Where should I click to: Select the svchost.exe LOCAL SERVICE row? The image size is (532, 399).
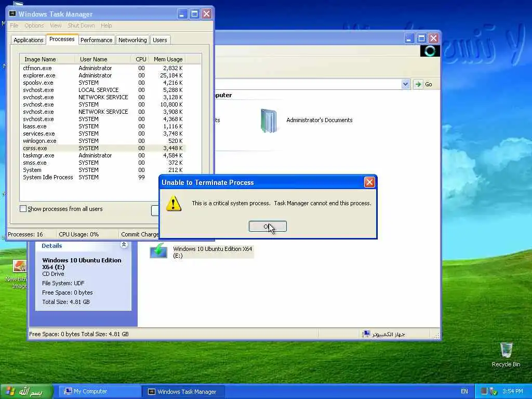coord(103,90)
